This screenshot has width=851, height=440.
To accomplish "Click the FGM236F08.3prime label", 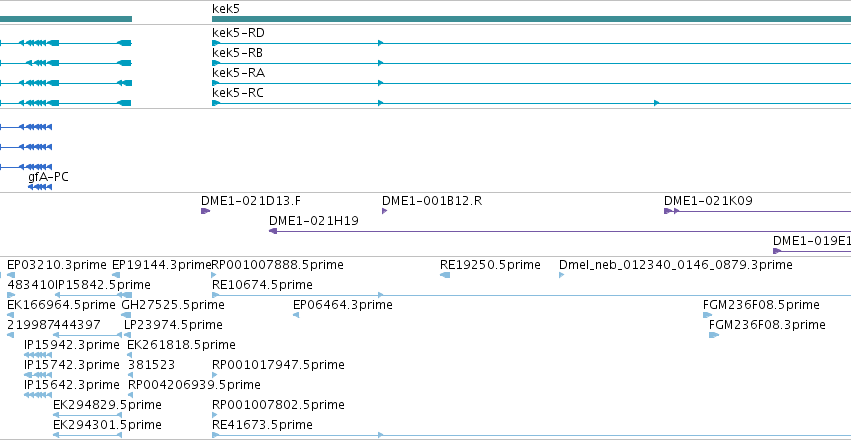I will click(767, 325).
